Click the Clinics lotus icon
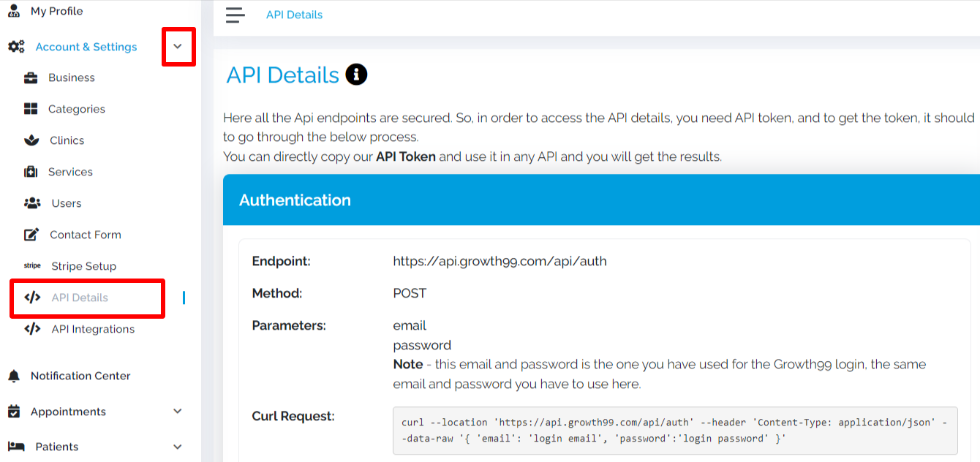Screen dimensions: 980x462 (31, 140)
